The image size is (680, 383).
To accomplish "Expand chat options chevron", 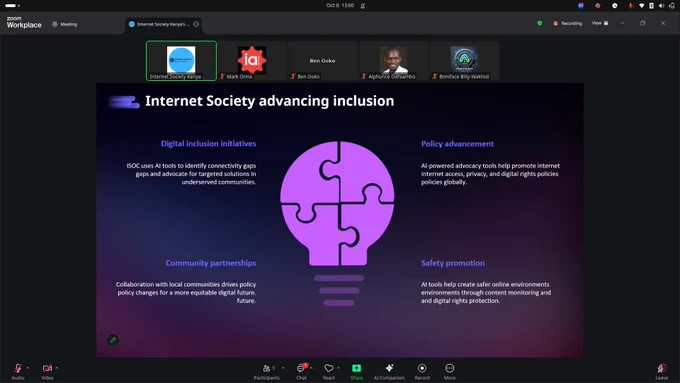I will click(x=311, y=368).
